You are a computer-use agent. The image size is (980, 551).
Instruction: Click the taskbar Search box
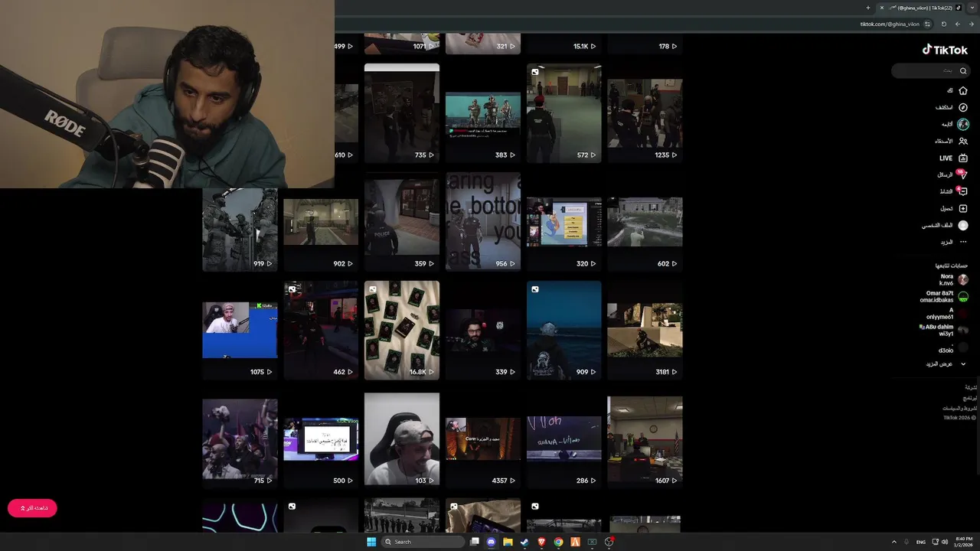[x=423, y=542]
